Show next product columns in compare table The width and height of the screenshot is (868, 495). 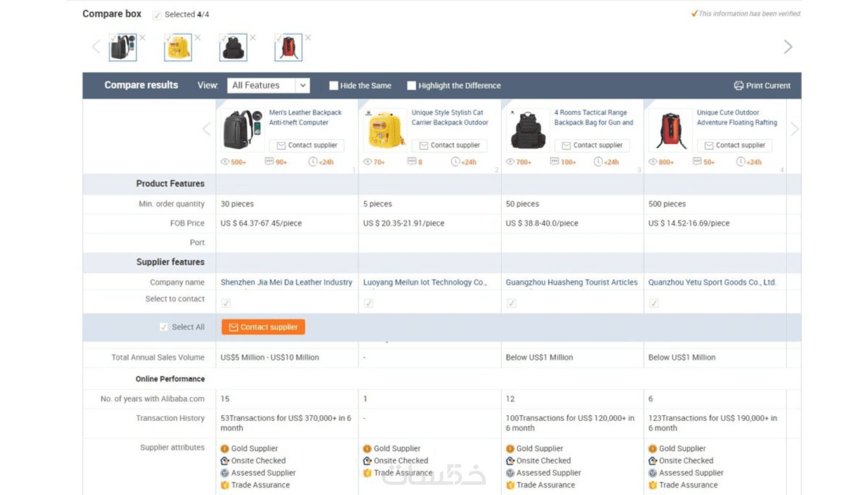(794, 129)
